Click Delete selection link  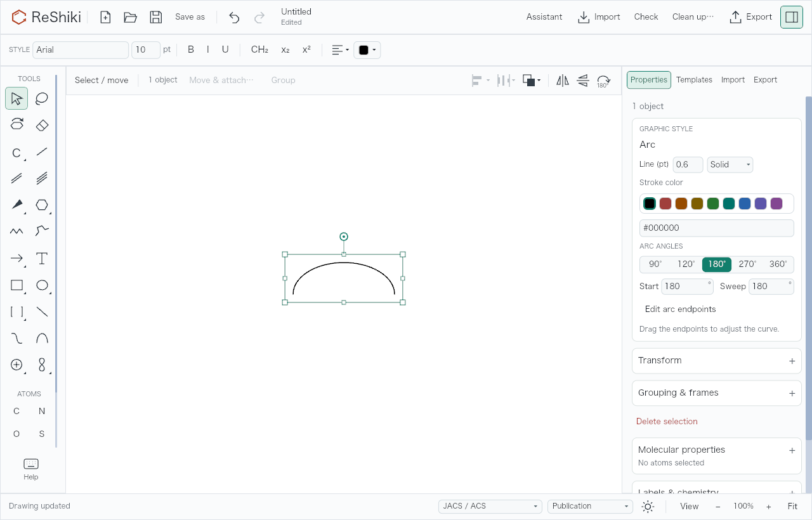click(x=667, y=422)
